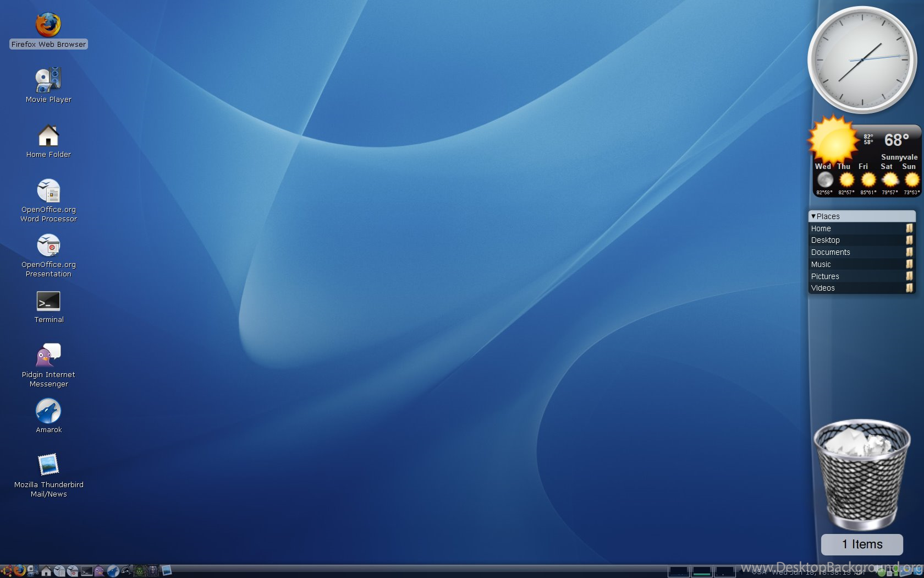Click the Pidgin icon in the taskbar
The height and width of the screenshot is (578, 924).
[99, 571]
